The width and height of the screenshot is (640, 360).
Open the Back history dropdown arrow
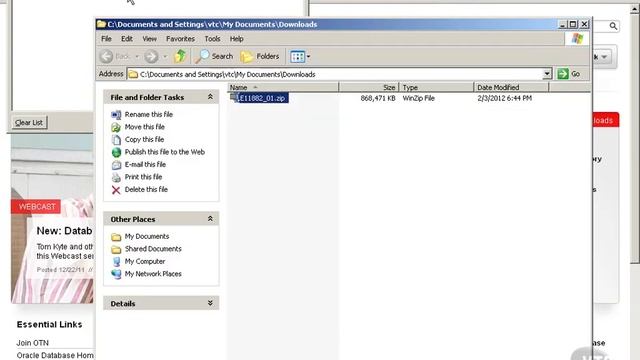tap(137, 57)
